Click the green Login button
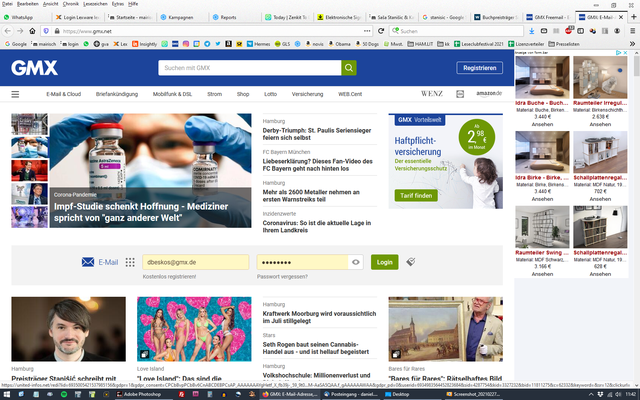 point(384,262)
